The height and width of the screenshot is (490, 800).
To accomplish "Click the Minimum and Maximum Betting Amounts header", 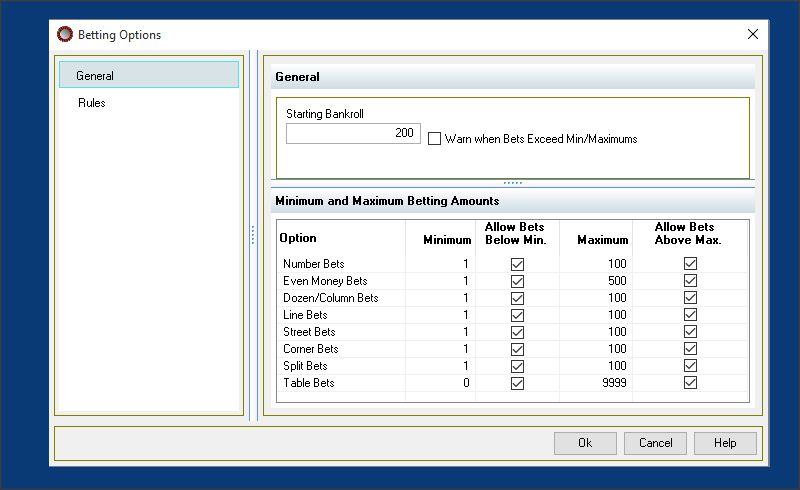I will coord(513,201).
